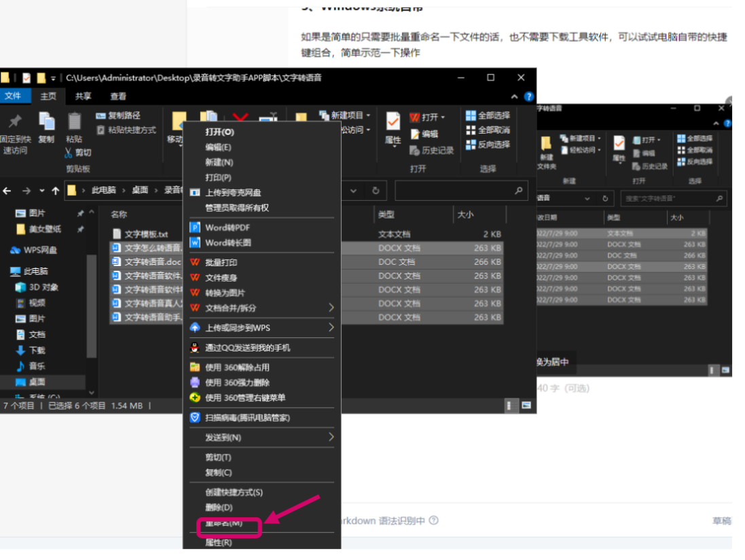Expand address dropdown in back window

(x=587, y=198)
